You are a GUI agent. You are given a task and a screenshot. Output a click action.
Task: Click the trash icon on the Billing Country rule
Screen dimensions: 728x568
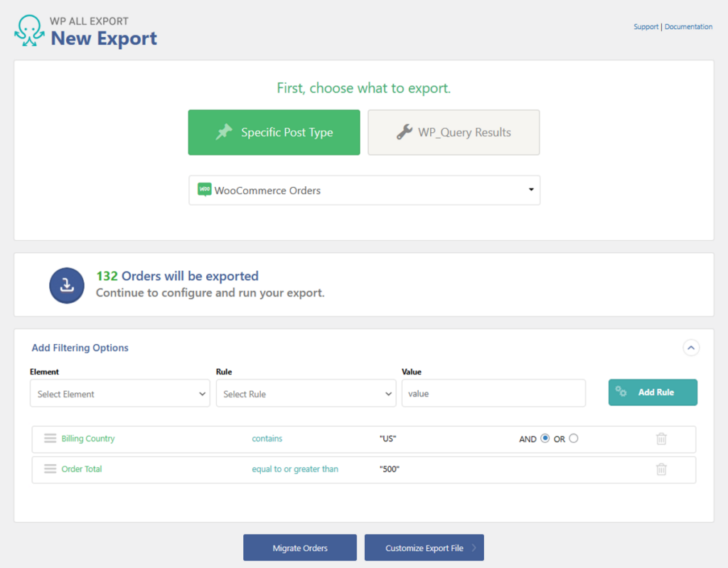(x=662, y=439)
